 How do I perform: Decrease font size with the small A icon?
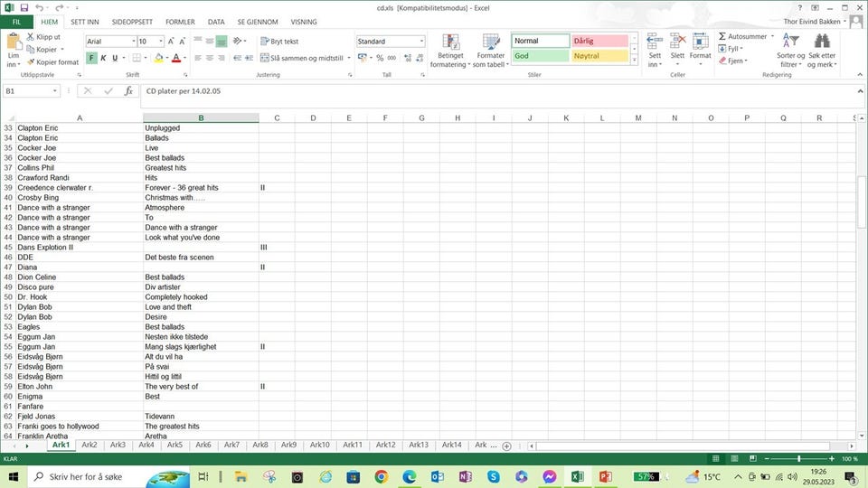(182, 42)
